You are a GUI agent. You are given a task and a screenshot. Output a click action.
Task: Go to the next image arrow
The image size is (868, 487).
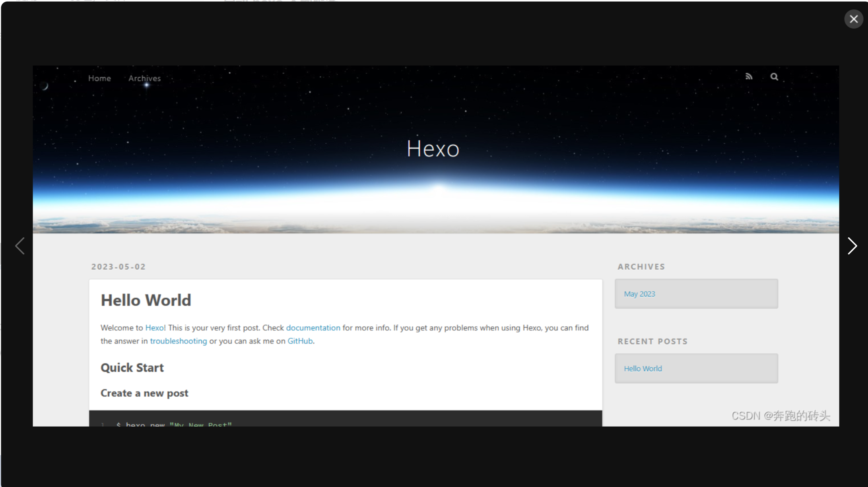pyautogui.click(x=852, y=246)
